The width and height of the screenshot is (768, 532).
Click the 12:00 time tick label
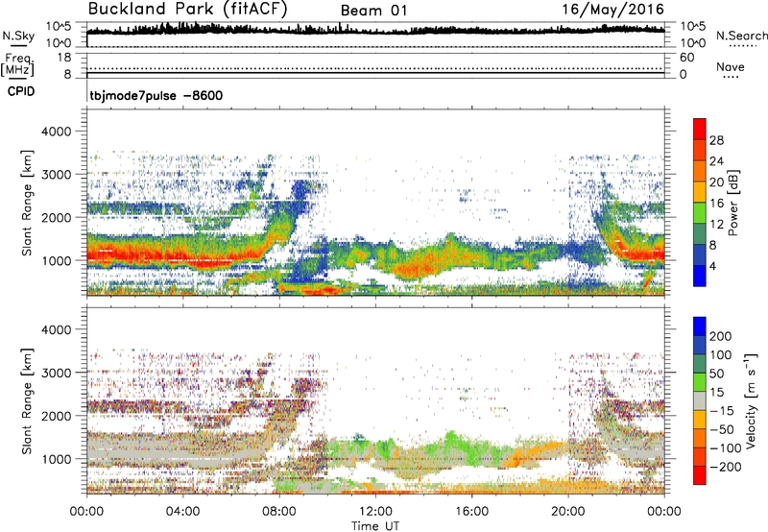click(x=375, y=512)
